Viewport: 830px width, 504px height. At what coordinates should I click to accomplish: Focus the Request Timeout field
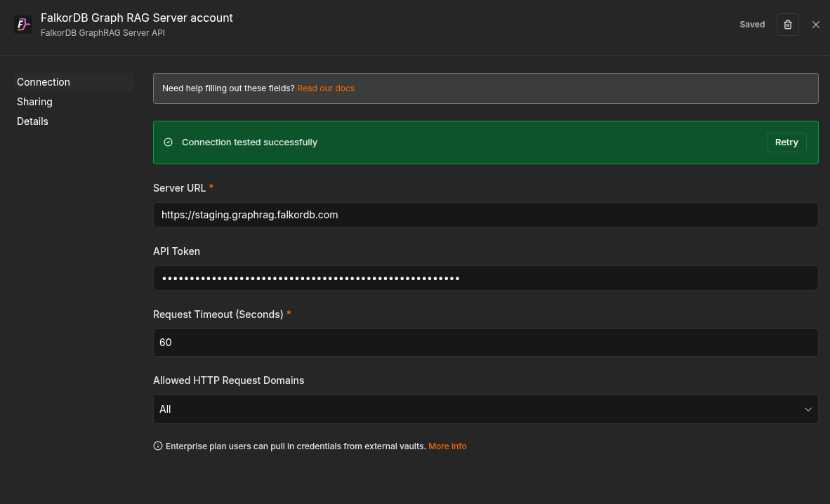pyautogui.click(x=485, y=343)
